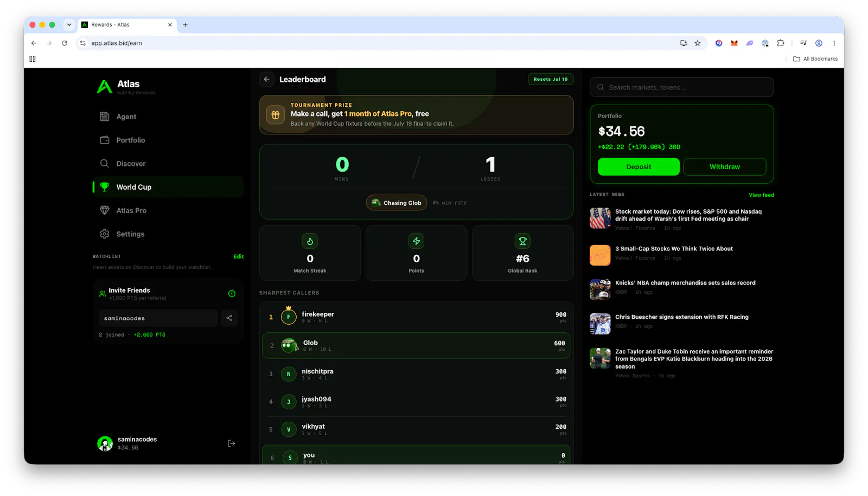Viewport: 868px width, 496px height.
Task: Select Glob leaderboard row
Action: click(x=416, y=345)
